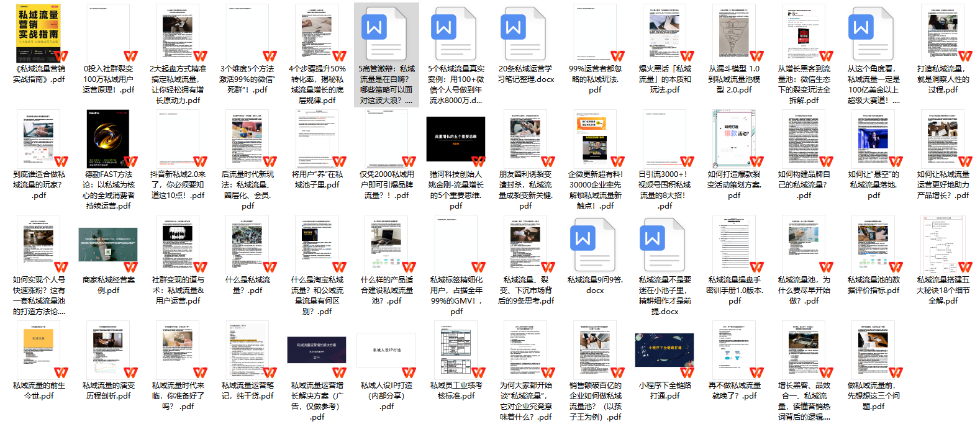The width and height of the screenshot is (980, 442).
Task: Select the 什么是私域流量?.pdf icon
Action: point(247,243)
